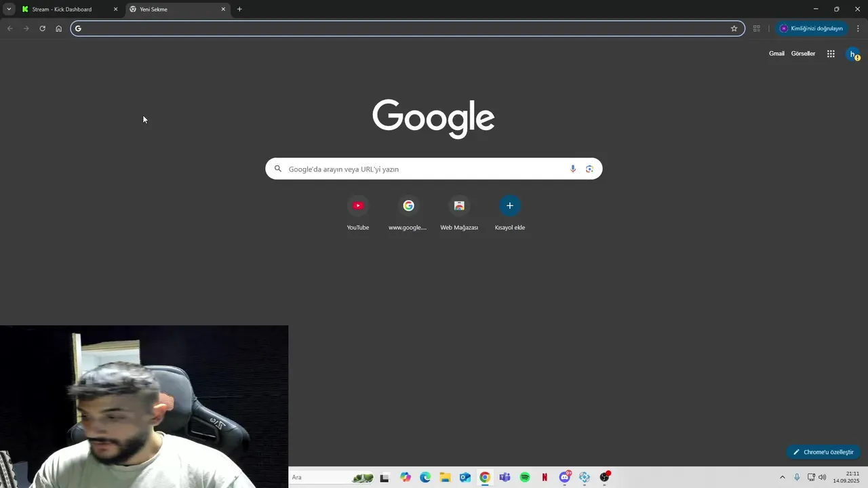
Task: Open Spotify from the taskbar
Action: click(525, 477)
